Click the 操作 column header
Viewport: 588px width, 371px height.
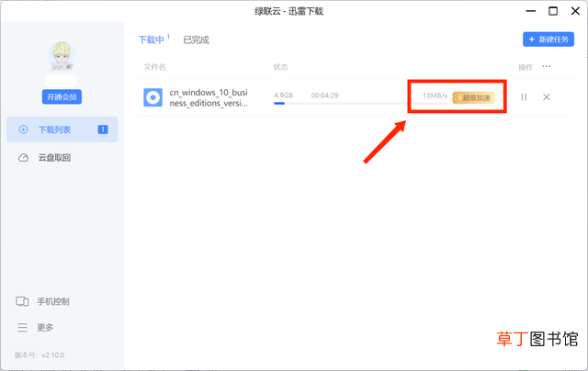(x=526, y=67)
